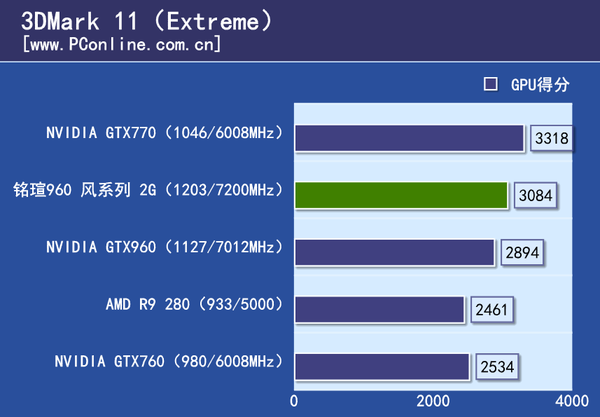
Task: Click the 2534 value label
Action: pos(497,367)
